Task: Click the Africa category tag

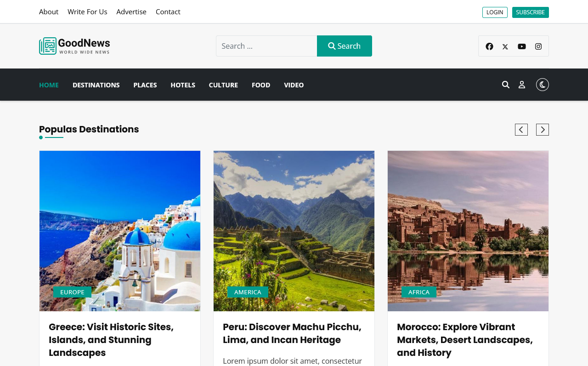Action: (x=418, y=292)
